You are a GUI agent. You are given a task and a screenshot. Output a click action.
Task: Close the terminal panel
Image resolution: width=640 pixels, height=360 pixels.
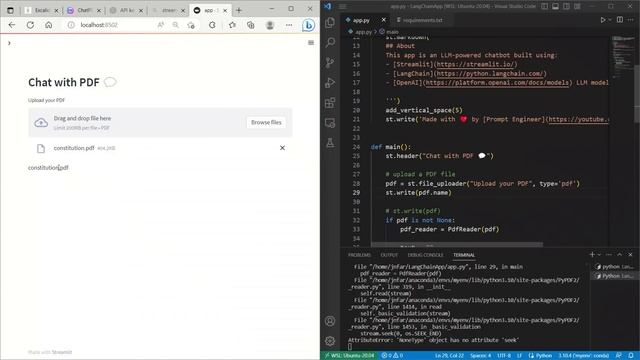coord(630,255)
